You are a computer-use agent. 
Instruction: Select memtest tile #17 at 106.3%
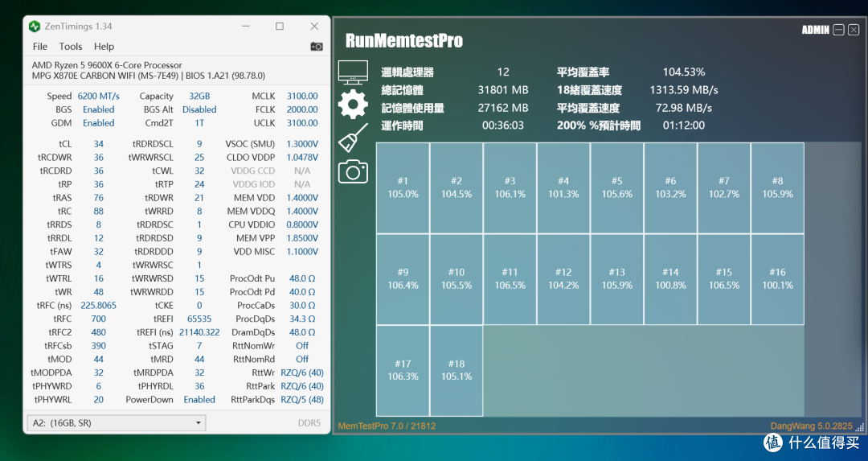[x=403, y=371]
